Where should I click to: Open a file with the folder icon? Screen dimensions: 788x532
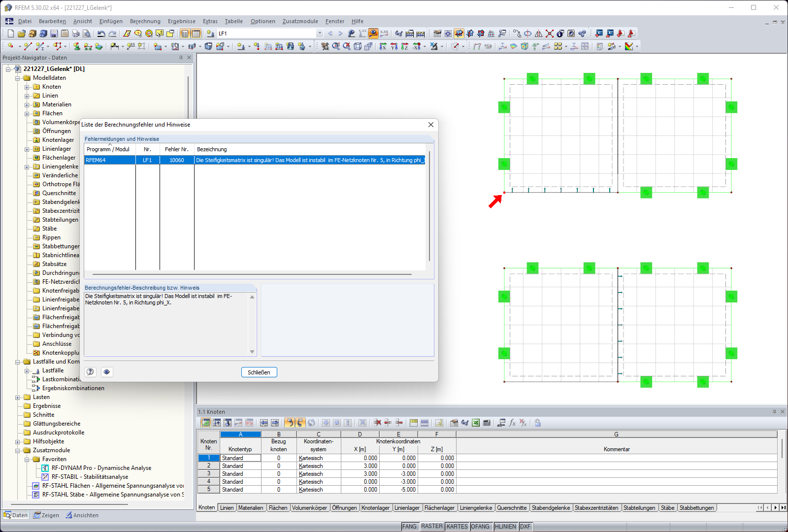(22, 33)
